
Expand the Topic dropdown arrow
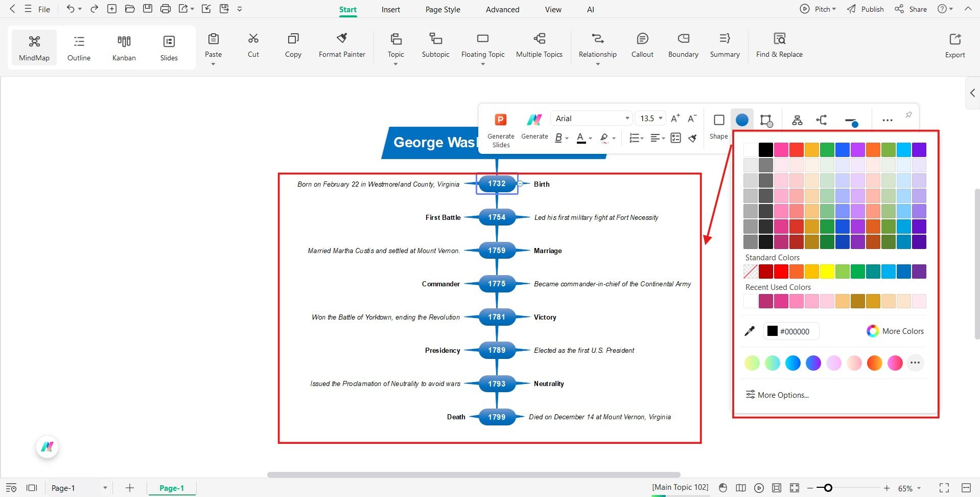point(395,64)
